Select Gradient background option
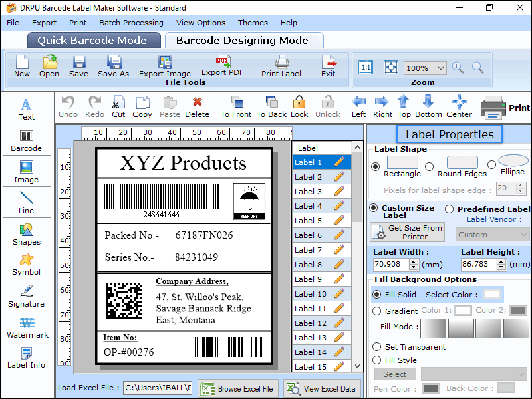 pyautogui.click(x=376, y=311)
